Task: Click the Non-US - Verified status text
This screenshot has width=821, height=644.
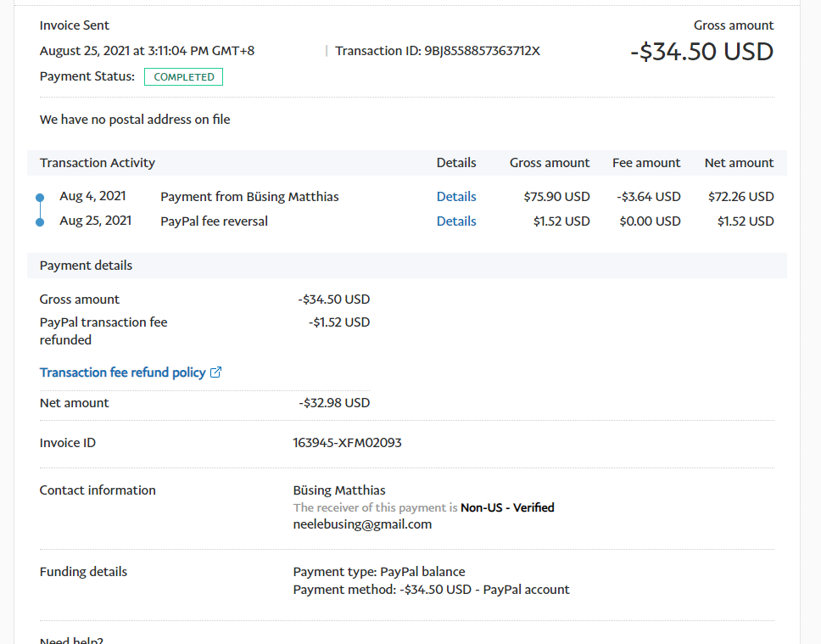Action: click(x=507, y=507)
